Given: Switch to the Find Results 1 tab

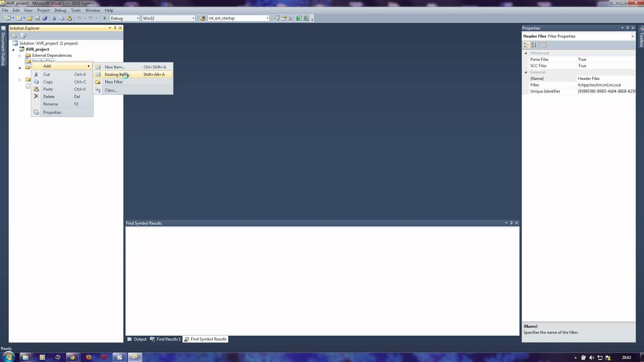Looking at the screenshot, I should tap(165, 339).
